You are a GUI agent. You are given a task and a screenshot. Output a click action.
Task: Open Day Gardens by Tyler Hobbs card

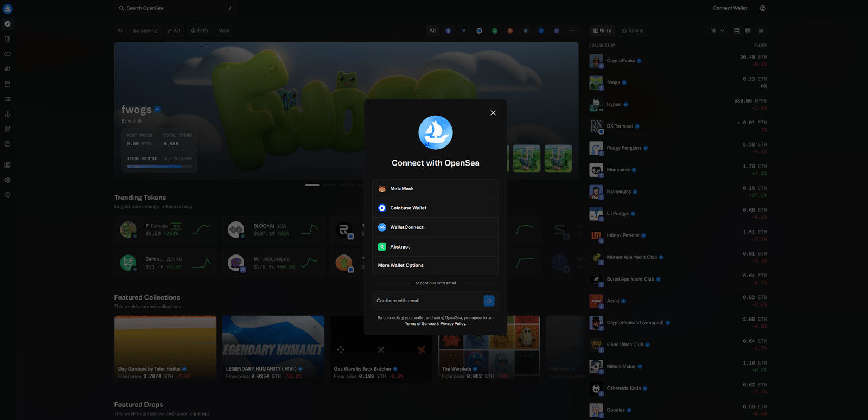(x=165, y=349)
